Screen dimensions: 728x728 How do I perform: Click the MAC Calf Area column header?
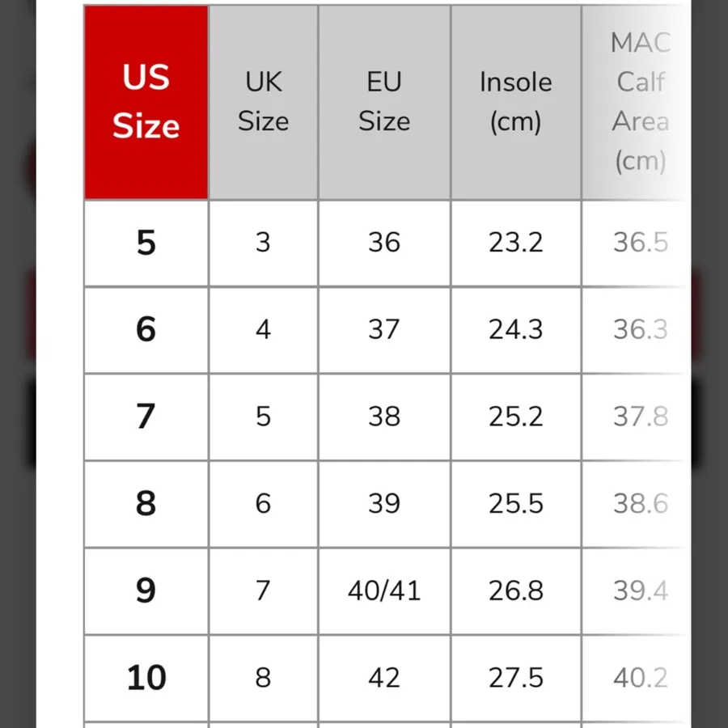pos(637,102)
